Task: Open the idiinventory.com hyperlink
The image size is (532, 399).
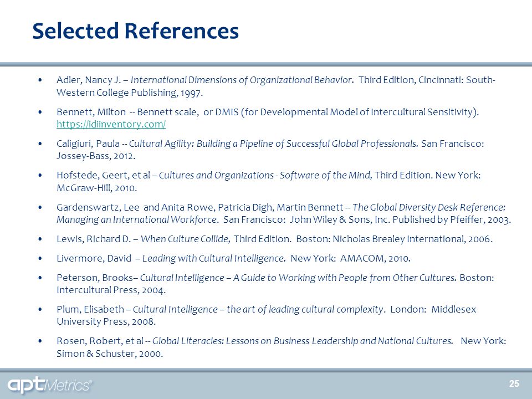Action: coord(111,125)
